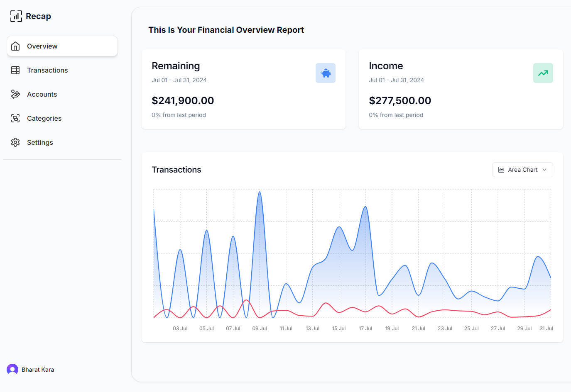Click the chart icon in Area Chart selector
Viewport: 571px width, 392px height.
pyautogui.click(x=501, y=170)
